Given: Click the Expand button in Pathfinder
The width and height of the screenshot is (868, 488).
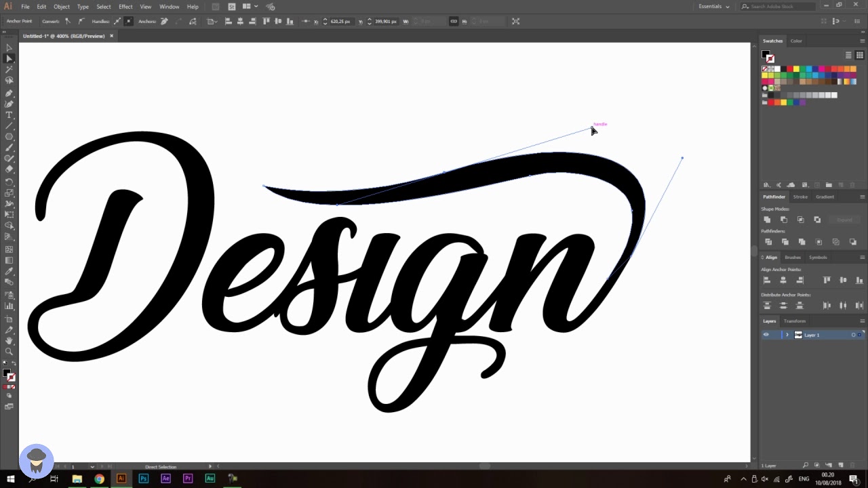Looking at the screenshot, I should (x=844, y=220).
